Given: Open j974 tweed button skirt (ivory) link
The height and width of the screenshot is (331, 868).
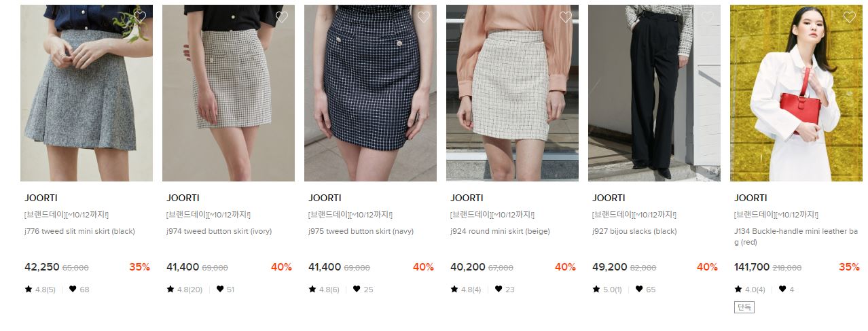Looking at the screenshot, I should click(x=219, y=231).
